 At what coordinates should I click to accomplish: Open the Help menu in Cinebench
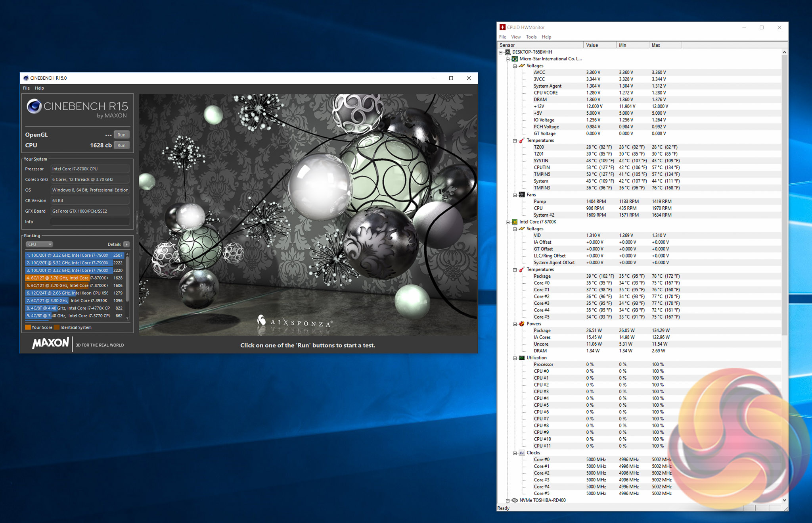point(39,88)
